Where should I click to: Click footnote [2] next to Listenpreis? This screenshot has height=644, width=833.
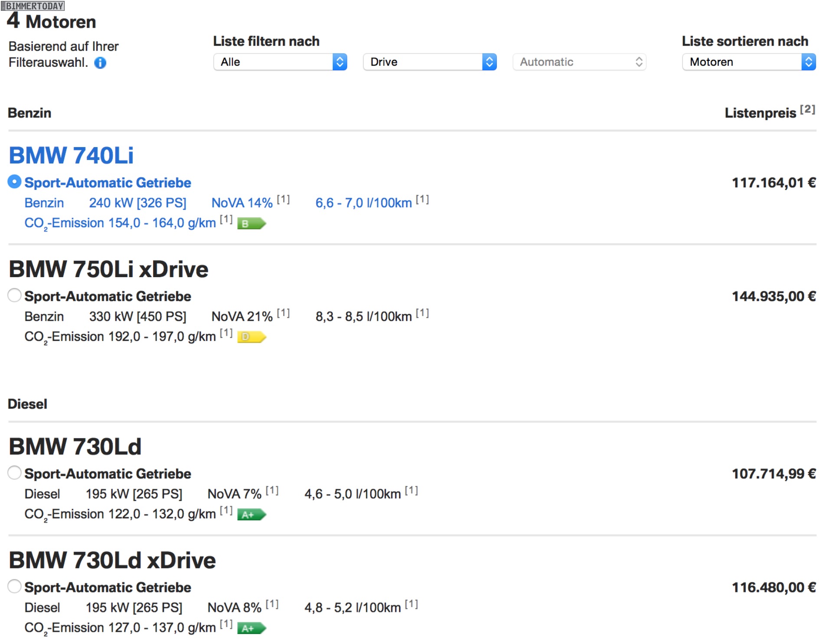pyautogui.click(x=807, y=109)
